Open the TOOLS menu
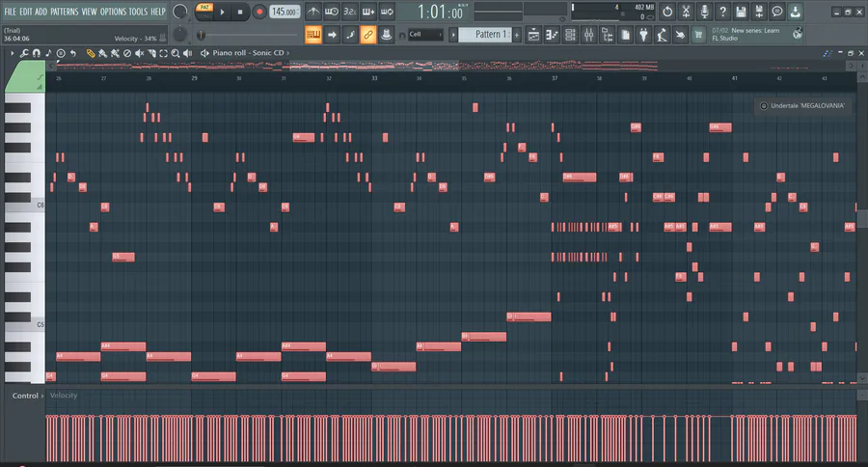Screen dimensions: 868x467 (138, 11)
